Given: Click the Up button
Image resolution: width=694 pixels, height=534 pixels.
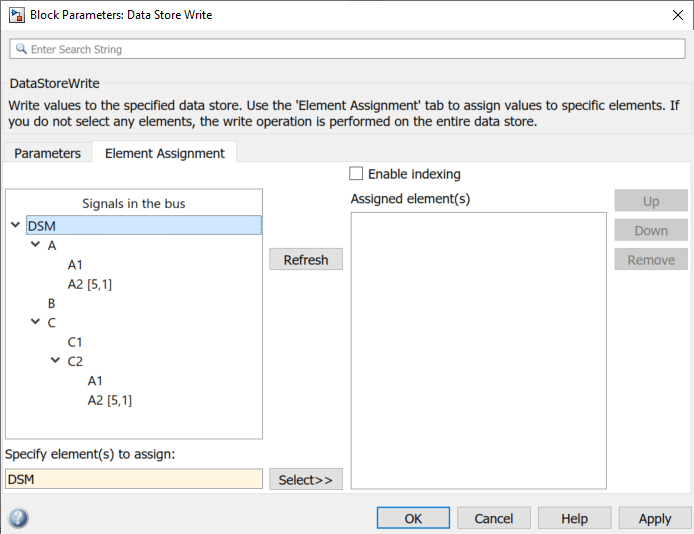Looking at the screenshot, I should [x=651, y=201].
